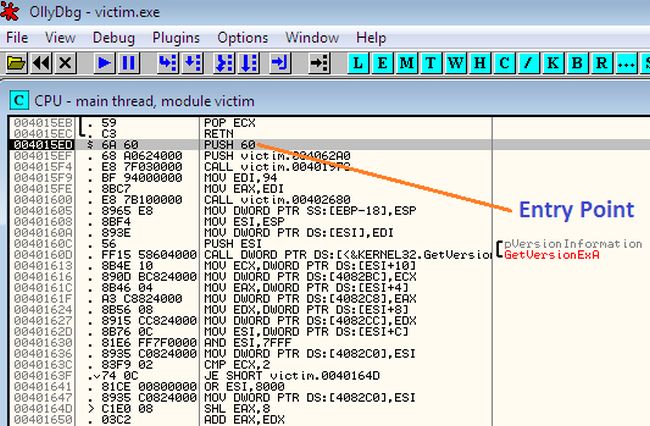The height and width of the screenshot is (426, 650).
Task: Open Windows list with W button
Action: 455,63
